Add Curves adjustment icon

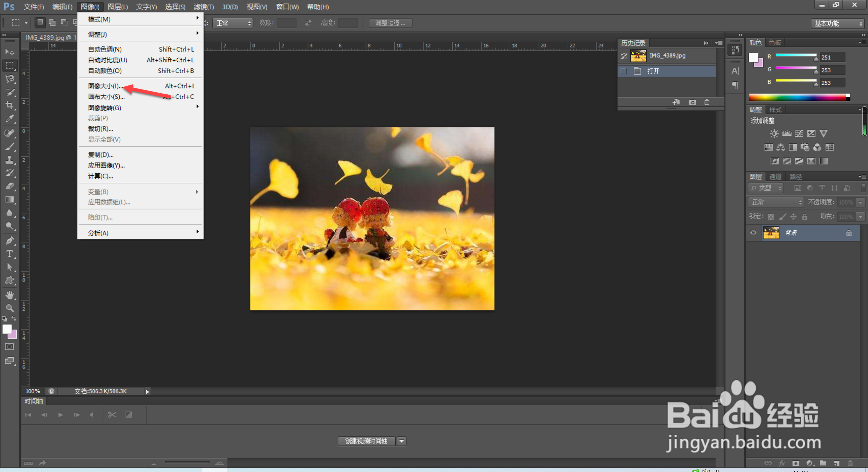tap(799, 133)
